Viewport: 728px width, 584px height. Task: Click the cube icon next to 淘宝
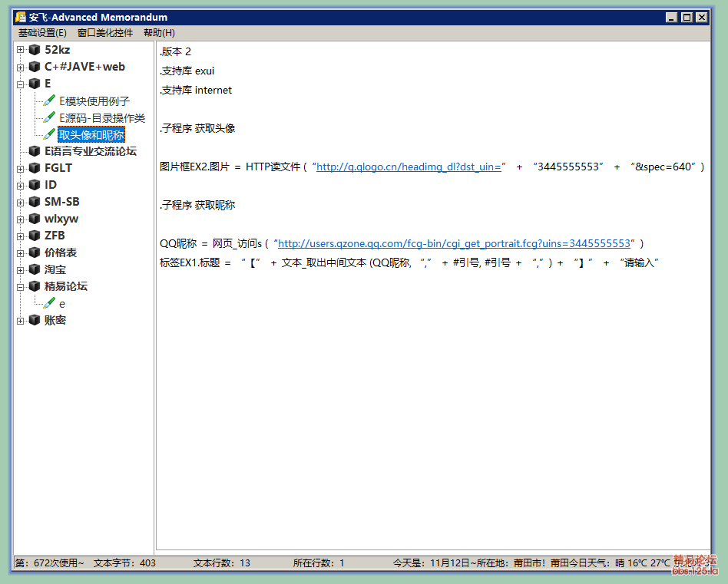pyautogui.click(x=34, y=269)
